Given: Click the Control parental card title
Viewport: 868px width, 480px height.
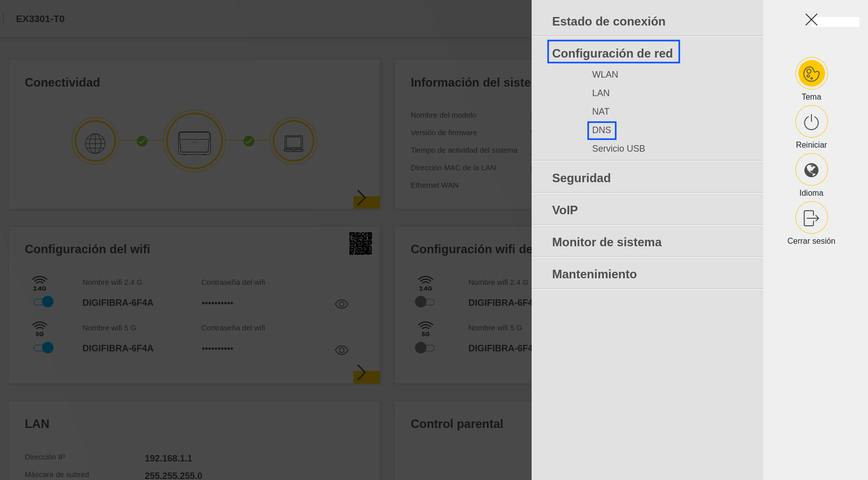Looking at the screenshot, I should 457,424.
